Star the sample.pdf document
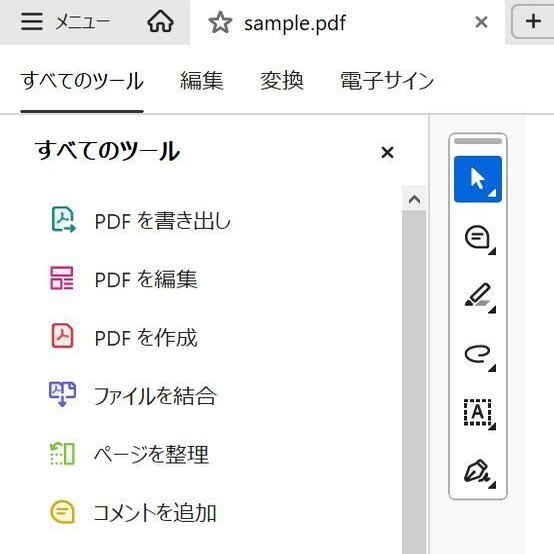Screen dimensions: 554x554 [x=220, y=23]
